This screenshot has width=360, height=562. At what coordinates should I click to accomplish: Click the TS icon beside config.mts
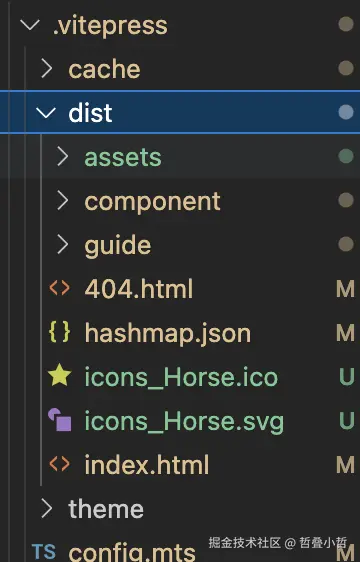[x=44, y=552]
